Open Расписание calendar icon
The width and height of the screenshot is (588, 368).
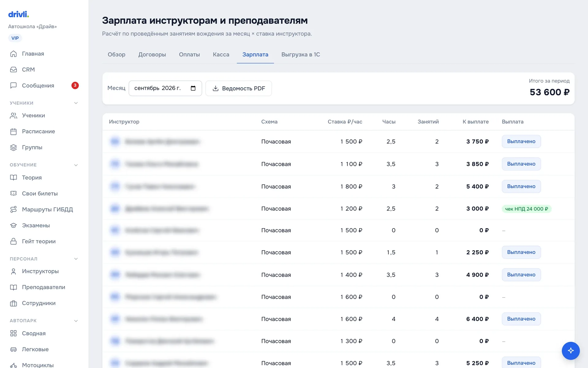coord(13,132)
